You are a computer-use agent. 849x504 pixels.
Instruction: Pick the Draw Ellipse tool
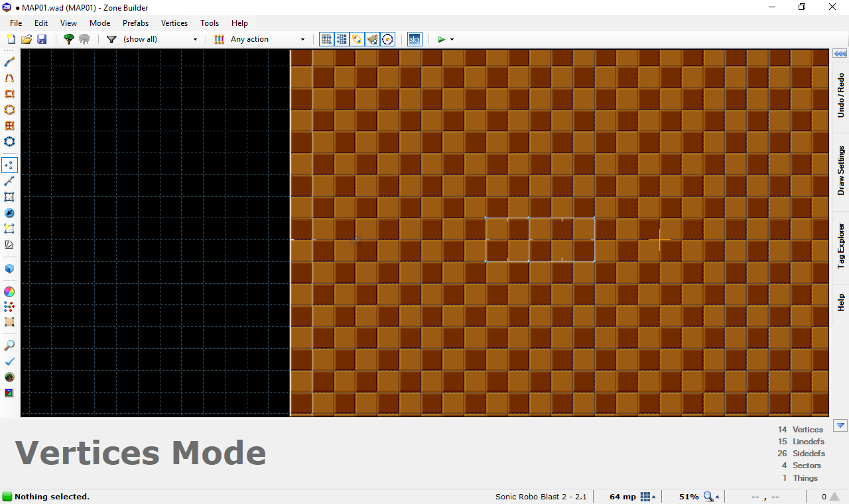(9, 109)
